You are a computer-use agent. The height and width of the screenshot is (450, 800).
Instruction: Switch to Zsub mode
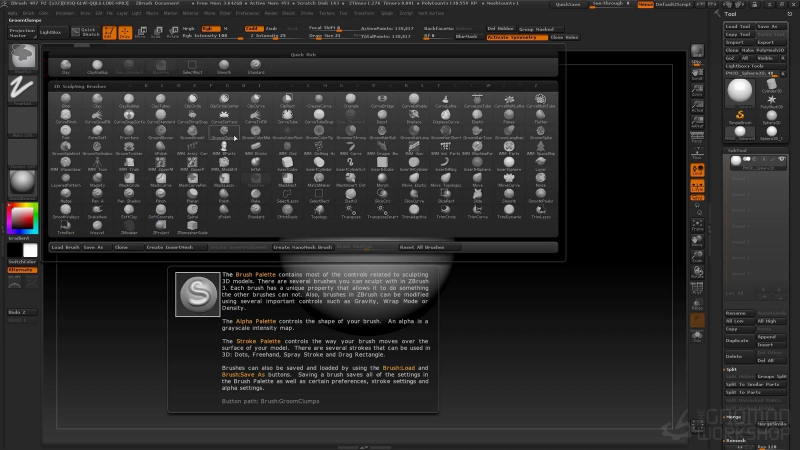point(272,29)
